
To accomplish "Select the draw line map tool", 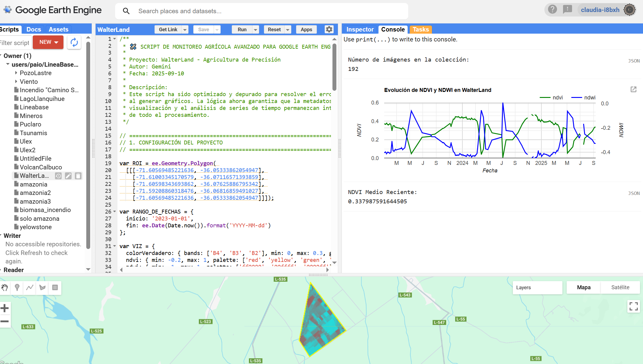I will pyautogui.click(x=30, y=287).
